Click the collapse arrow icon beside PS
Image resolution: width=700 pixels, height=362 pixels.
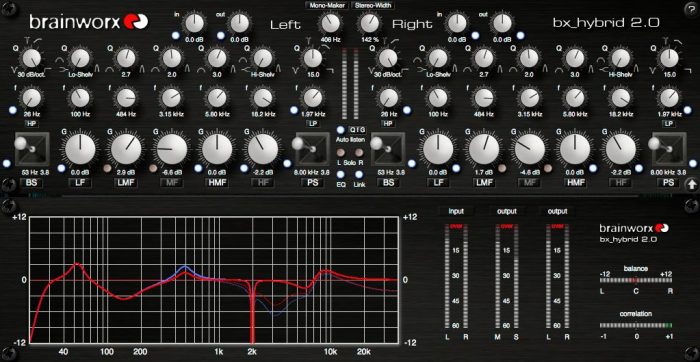click(x=692, y=183)
